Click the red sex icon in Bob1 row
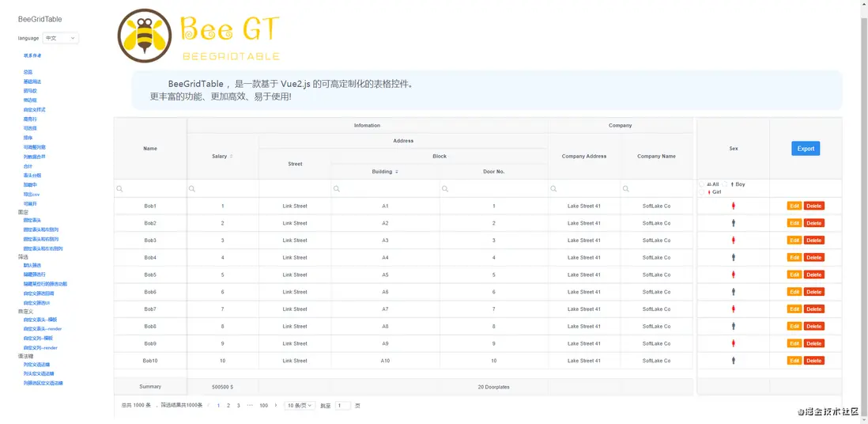This screenshot has height=424, width=868. pos(734,206)
